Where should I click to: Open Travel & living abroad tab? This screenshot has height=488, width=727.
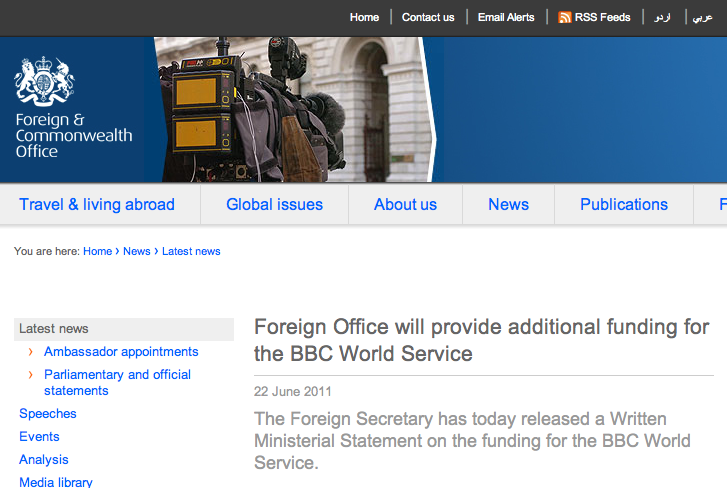coord(97,204)
